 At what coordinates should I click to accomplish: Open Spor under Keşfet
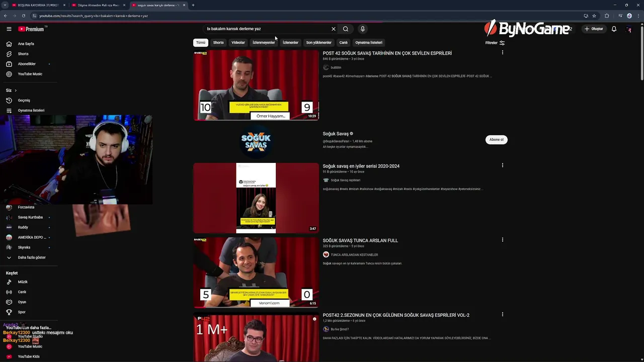pos(22,312)
